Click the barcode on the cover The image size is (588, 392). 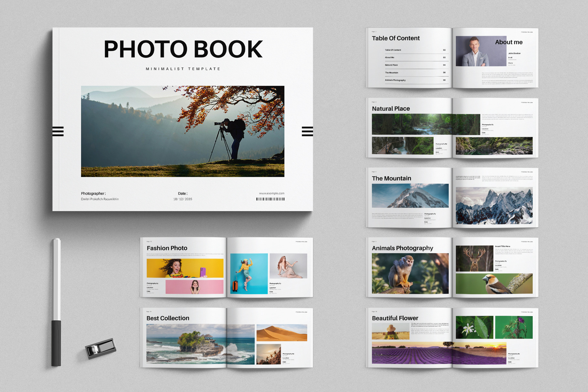tap(270, 199)
